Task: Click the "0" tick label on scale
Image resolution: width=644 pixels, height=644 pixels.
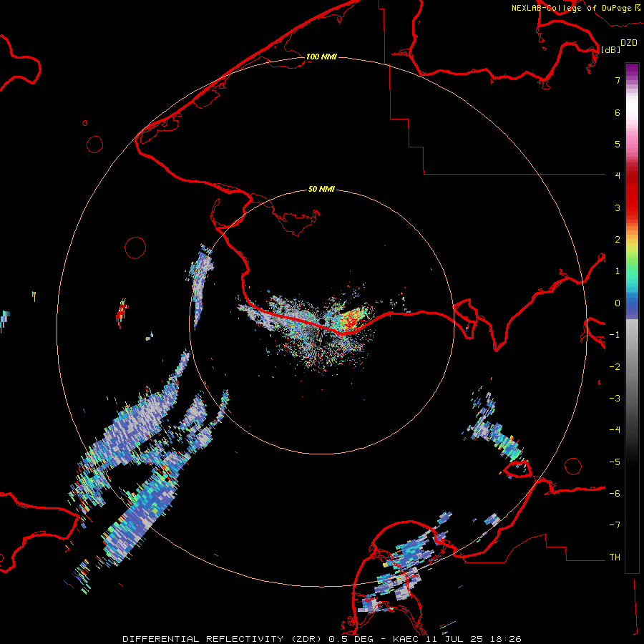Action: tap(618, 303)
